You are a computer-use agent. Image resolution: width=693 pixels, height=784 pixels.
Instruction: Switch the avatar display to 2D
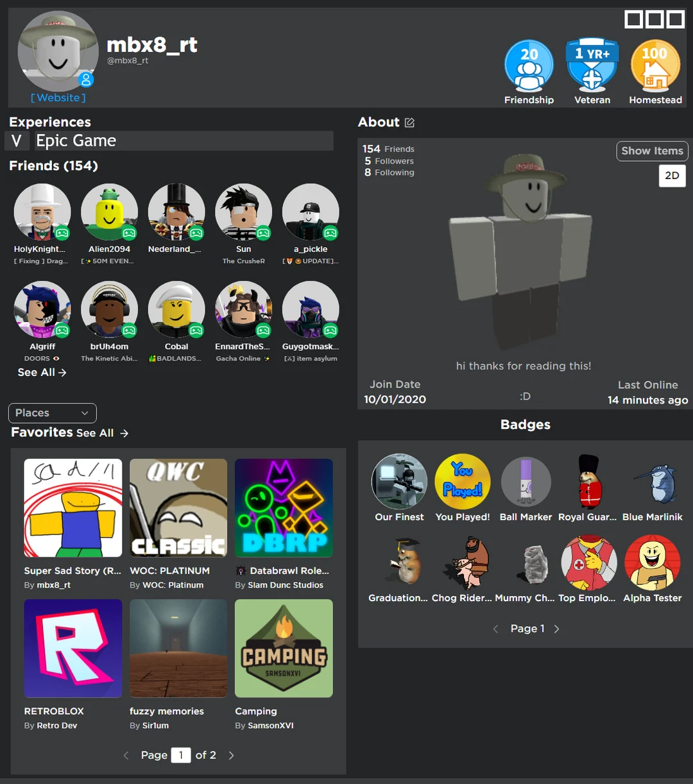click(672, 175)
